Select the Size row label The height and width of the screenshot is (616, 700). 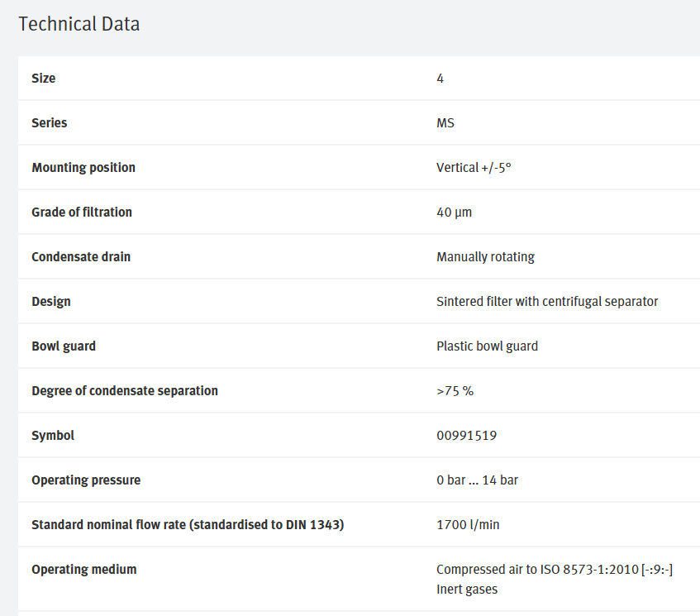click(x=43, y=79)
